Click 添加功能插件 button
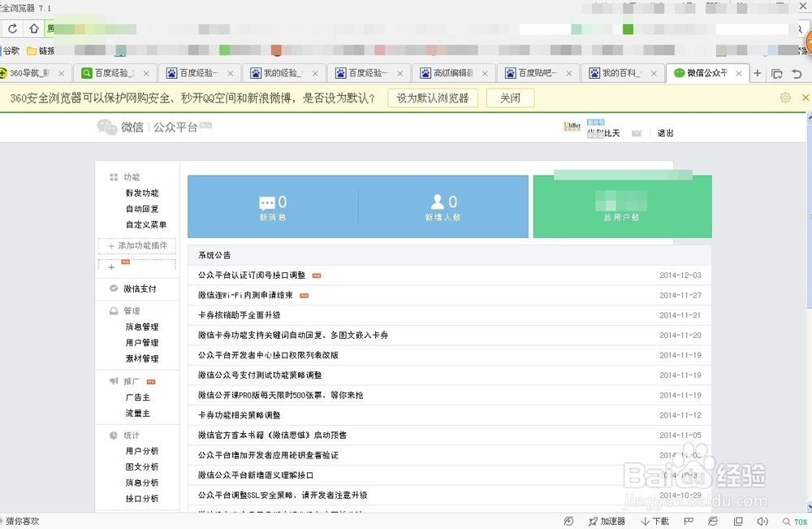 137,245
